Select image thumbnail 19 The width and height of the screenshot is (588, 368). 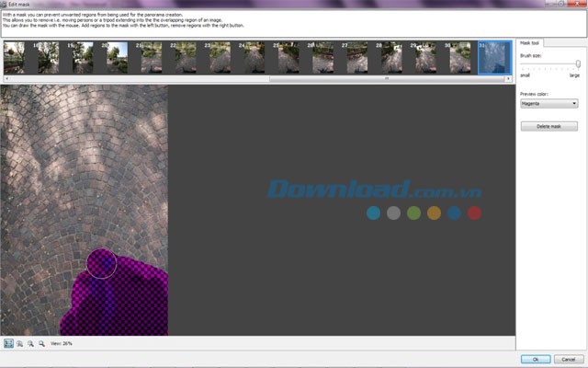(83, 58)
